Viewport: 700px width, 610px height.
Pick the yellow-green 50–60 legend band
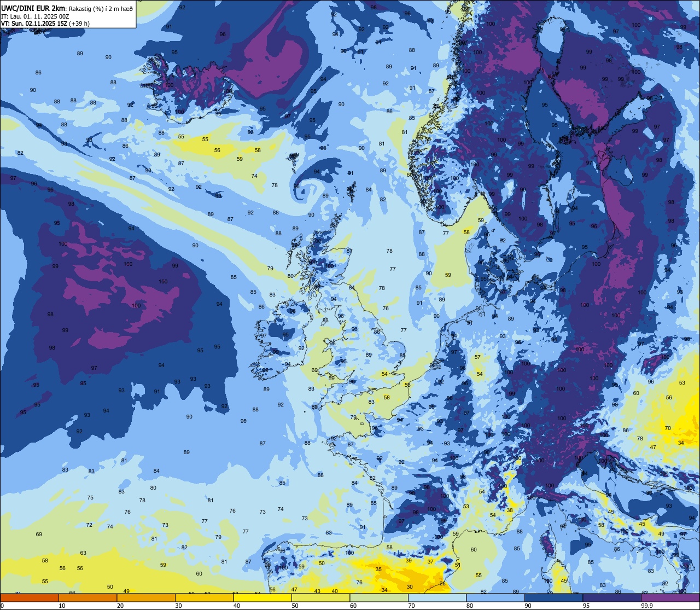[320, 598]
